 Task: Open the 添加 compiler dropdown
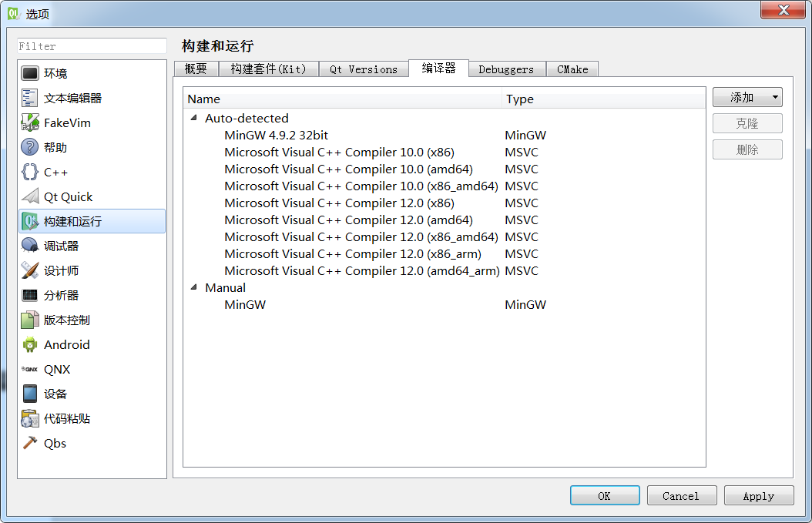point(747,97)
